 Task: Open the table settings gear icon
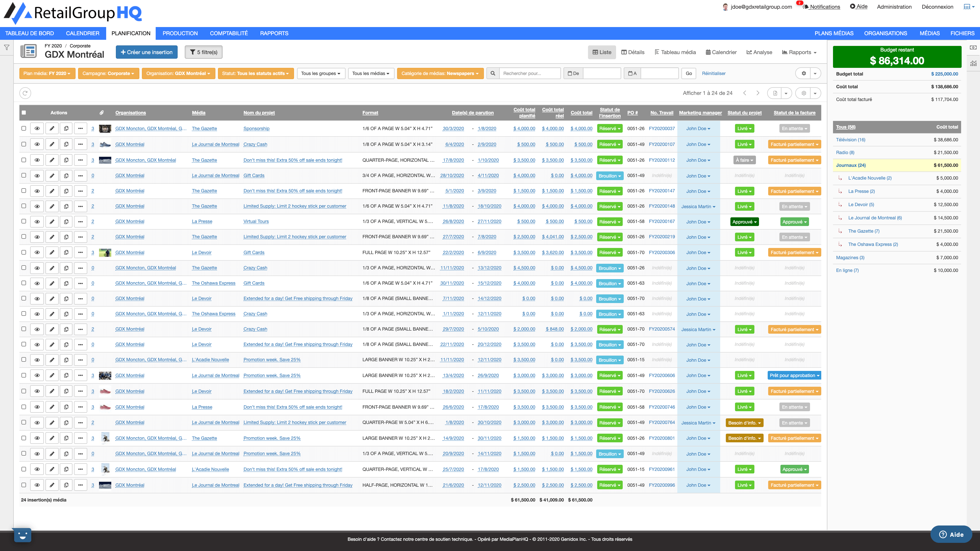tap(803, 93)
